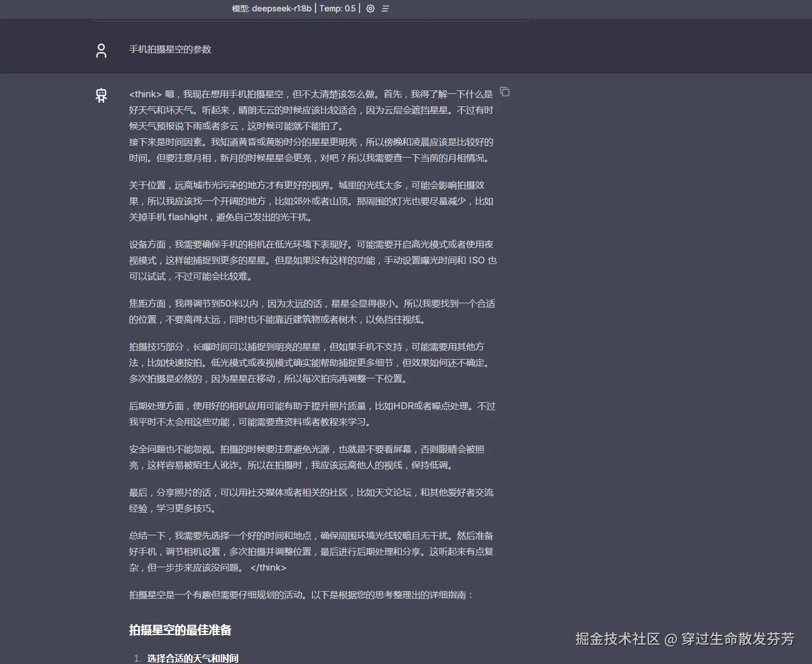This screenshot has width=812, height=664.
Task: Click the opening <think> tag text
Action: pos(145,93)
